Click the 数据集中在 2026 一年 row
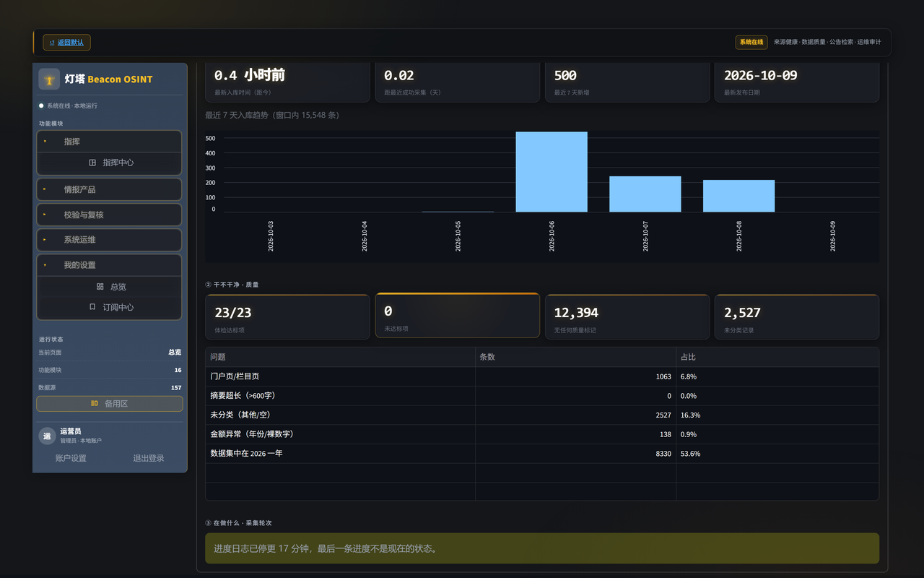 click(542, 454)
